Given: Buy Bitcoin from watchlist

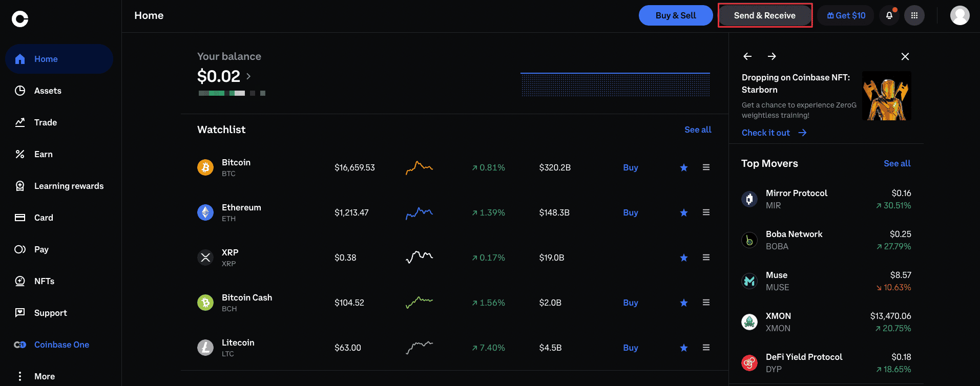Looking at the screenshot, I should 631,167.
